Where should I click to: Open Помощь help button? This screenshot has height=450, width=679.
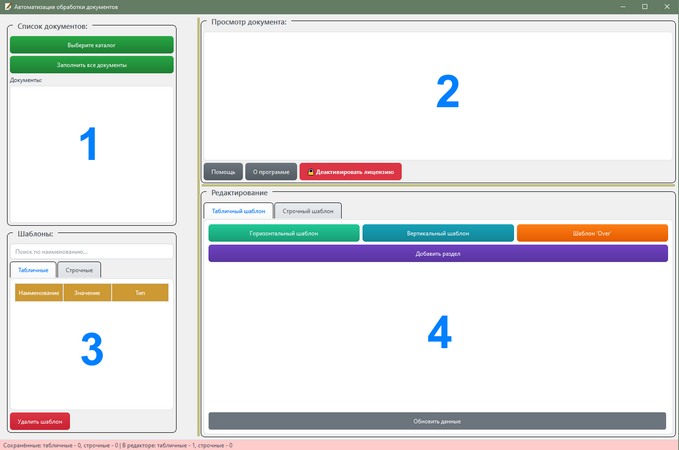(x=223, y=172)
